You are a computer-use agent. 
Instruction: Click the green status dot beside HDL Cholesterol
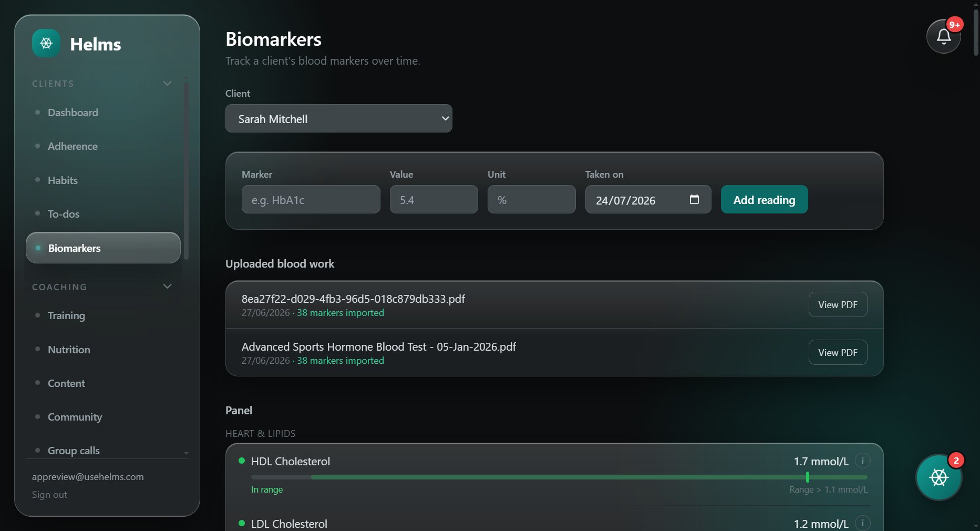(242, 461)
